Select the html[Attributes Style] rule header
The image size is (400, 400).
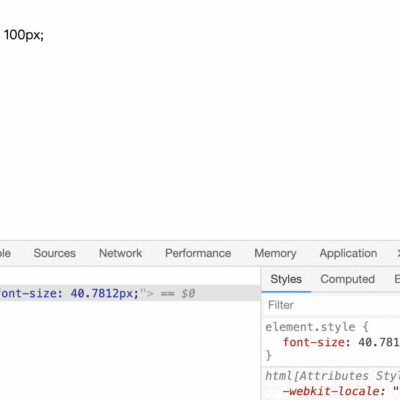point(333,376)
